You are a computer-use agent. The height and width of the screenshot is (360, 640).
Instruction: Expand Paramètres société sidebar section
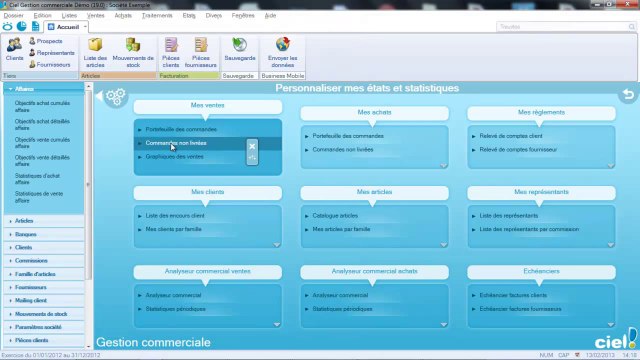(44, 327)
